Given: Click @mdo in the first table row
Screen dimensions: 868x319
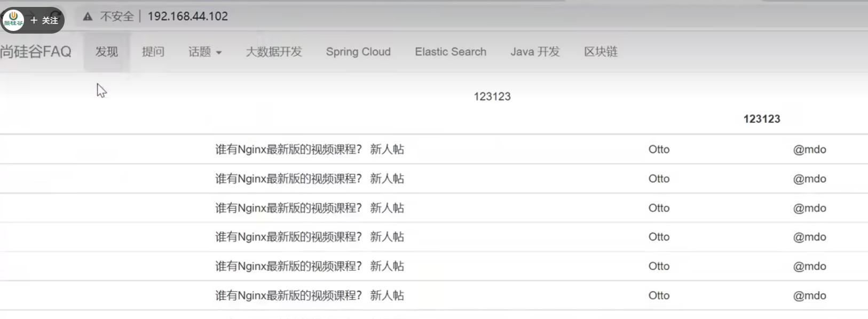Looking at the screenshot, I should (809, 149).
